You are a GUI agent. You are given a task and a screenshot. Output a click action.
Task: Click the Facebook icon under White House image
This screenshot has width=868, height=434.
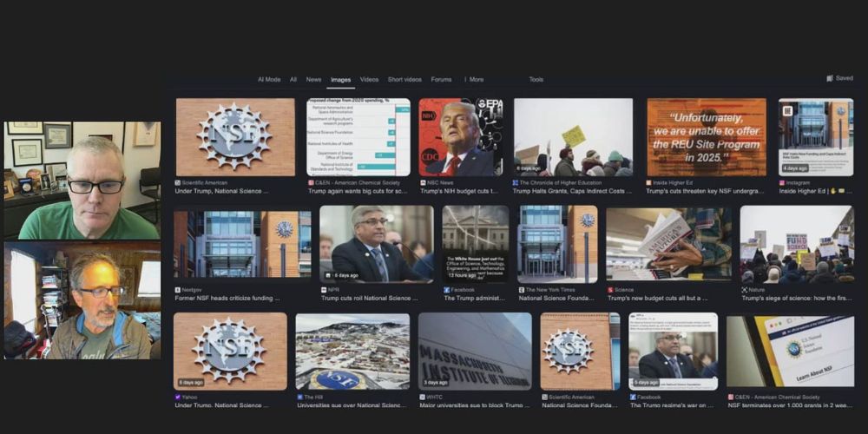[446, 290]
